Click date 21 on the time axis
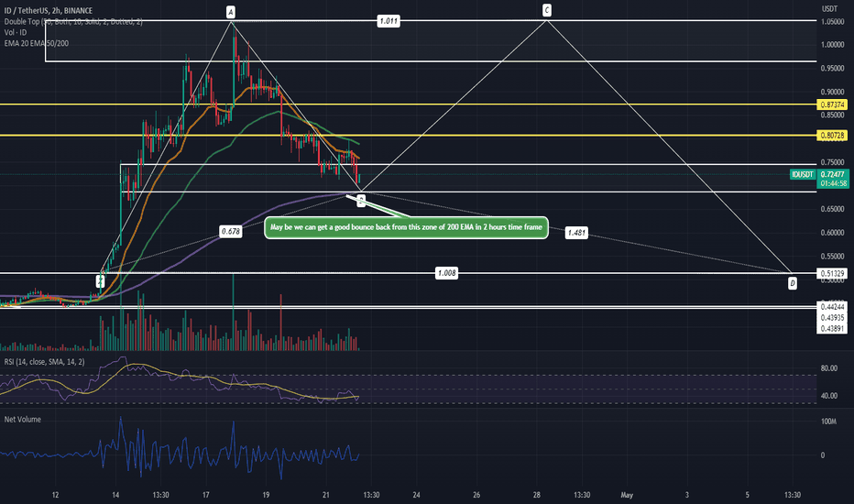This screenshot has height=504, width=854. [x=325, y=495]
